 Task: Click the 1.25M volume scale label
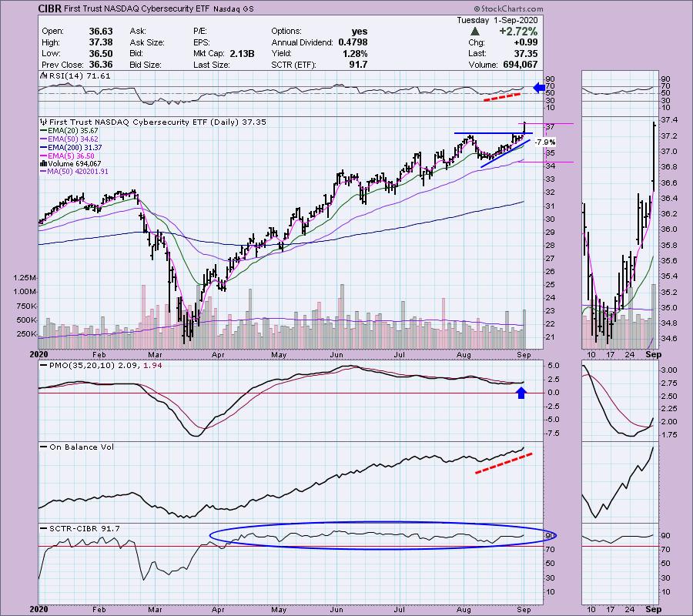tap(25, 278)
